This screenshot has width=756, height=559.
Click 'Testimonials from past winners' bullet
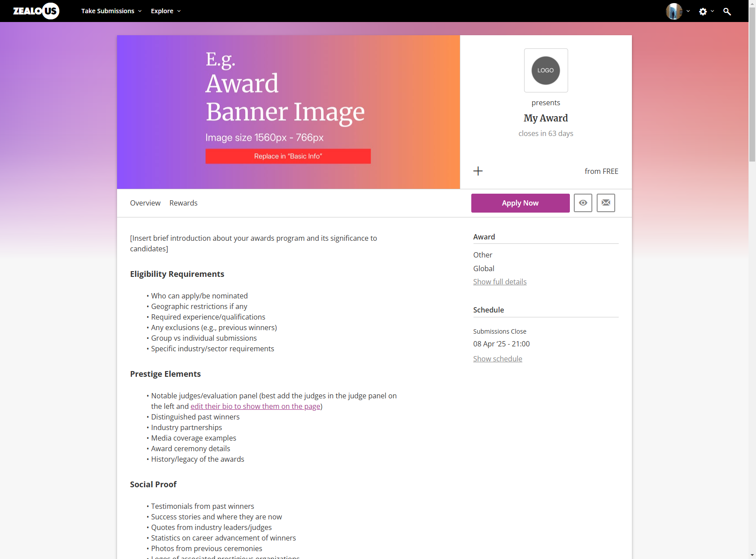pyautogui.click(x=202, y=506)
